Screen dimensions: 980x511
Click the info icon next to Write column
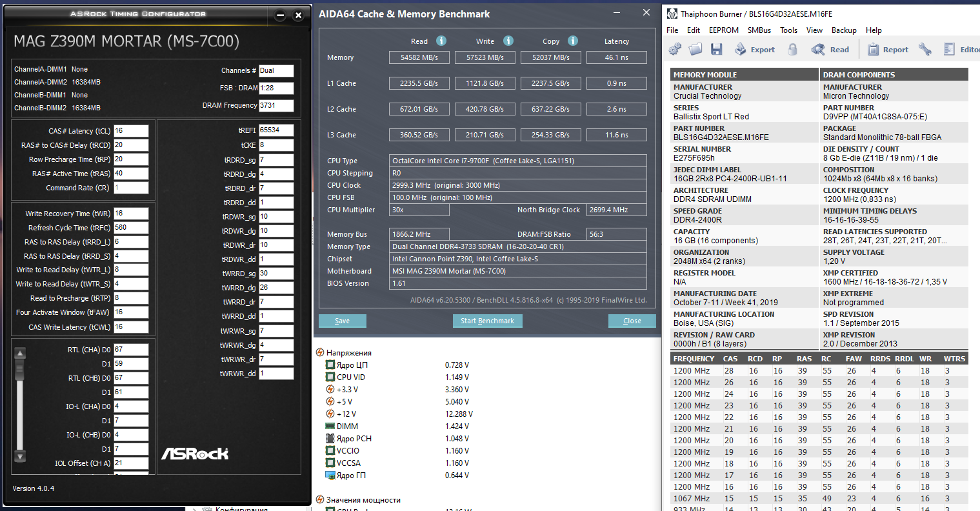pyautogui.click(x=508, y=41)
